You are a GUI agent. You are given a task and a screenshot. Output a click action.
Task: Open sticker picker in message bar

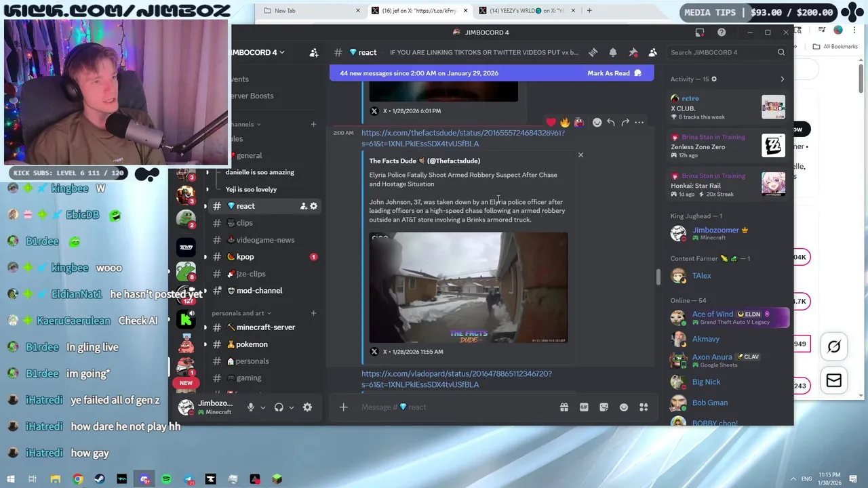click(604, 407)
